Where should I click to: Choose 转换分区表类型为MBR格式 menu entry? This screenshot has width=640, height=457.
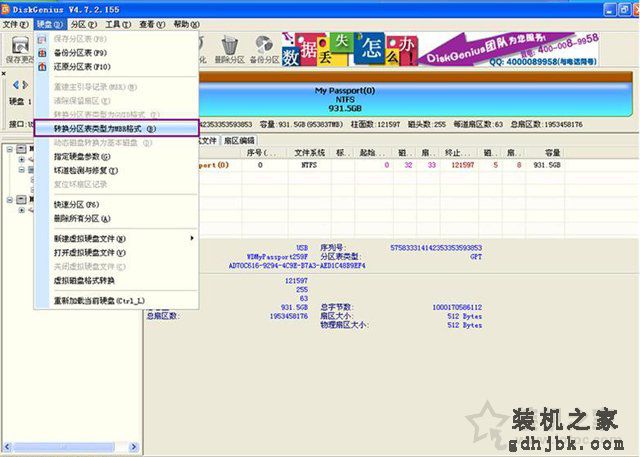pyautogui.click(x=116, y=129)
